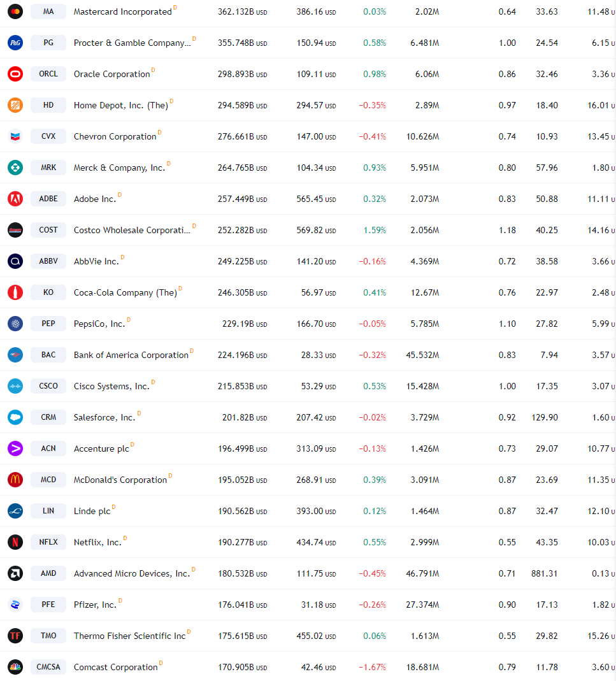Click the Comcast peacock logo icon

pyautogui.click(x=15, y=667)
